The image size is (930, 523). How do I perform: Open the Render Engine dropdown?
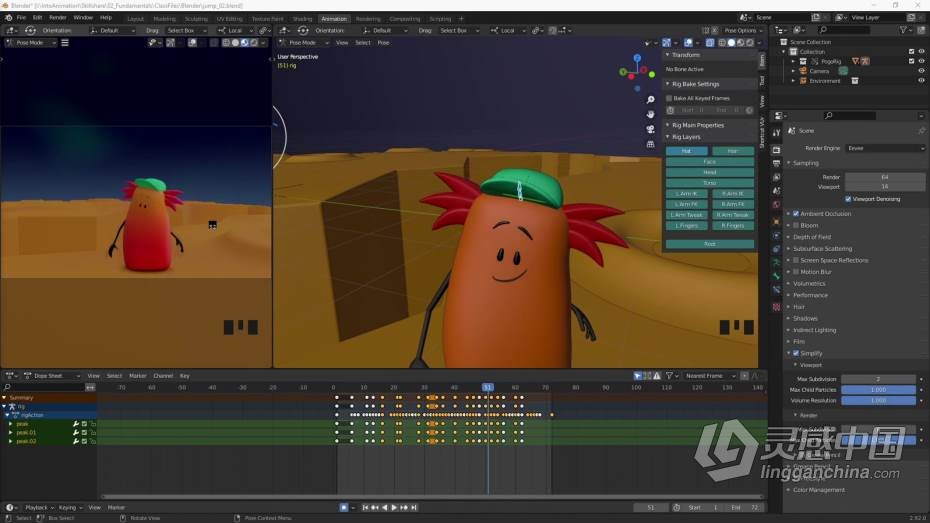tap(885, 148)
